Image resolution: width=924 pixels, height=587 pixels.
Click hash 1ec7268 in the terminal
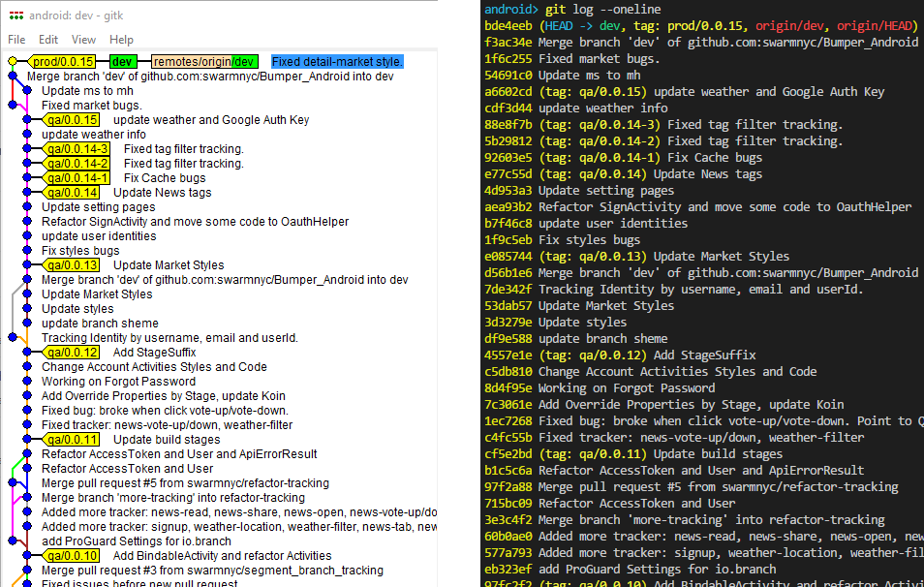[x=508, y=421]
